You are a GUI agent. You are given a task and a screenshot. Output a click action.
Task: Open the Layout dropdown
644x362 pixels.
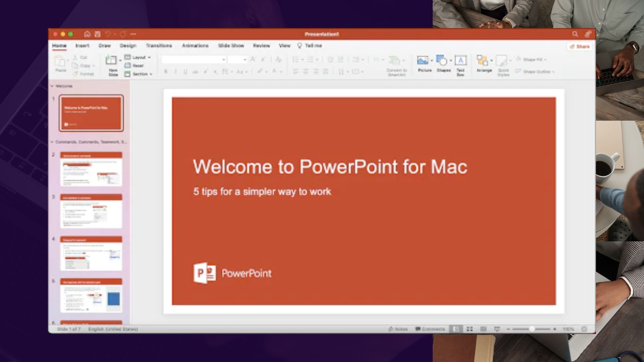[x=138, y=57]
